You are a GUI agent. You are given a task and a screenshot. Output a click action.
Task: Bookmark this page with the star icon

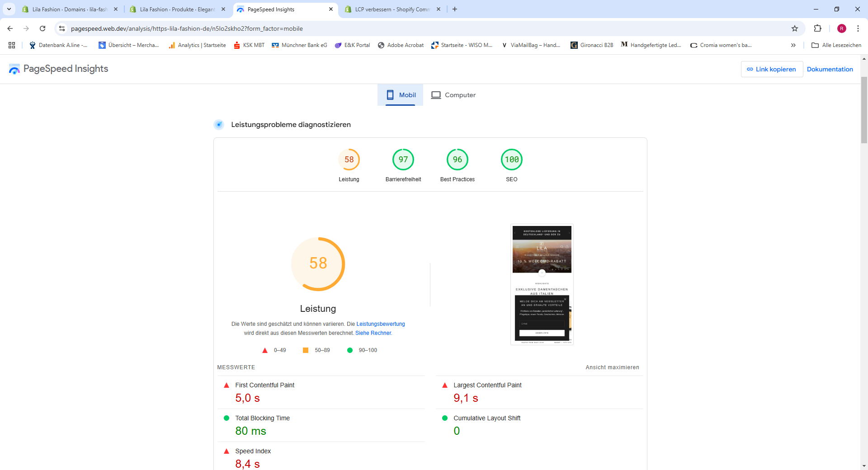point(795,28)
